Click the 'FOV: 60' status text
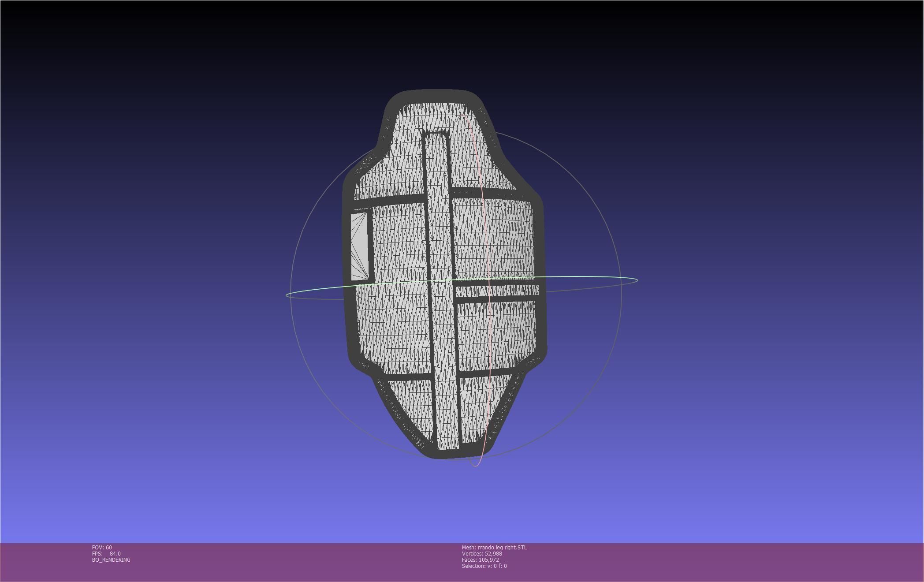This screenshot has height=582, width=924. click(102, 547)
